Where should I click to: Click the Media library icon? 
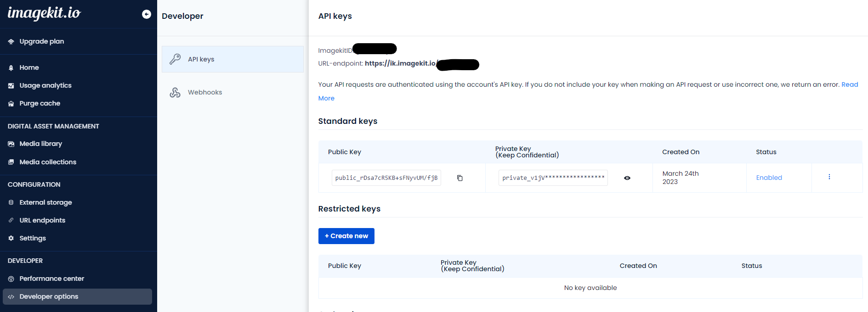coord(11,144)
